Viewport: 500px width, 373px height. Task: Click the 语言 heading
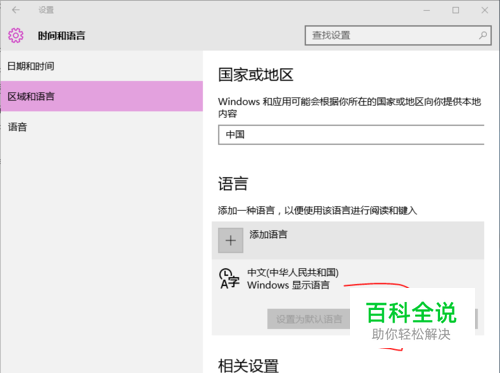pyautogui.click(x=233, y=184)
